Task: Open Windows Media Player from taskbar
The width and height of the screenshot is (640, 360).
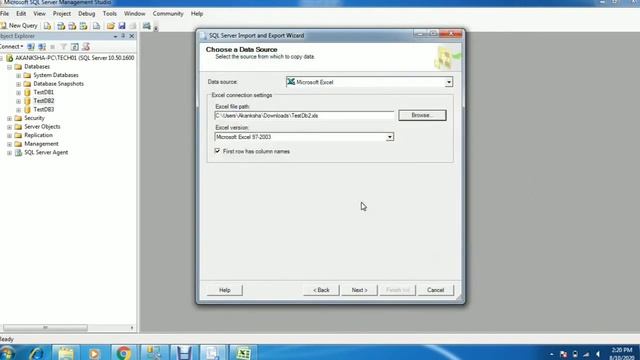Action: coord(94,353)
